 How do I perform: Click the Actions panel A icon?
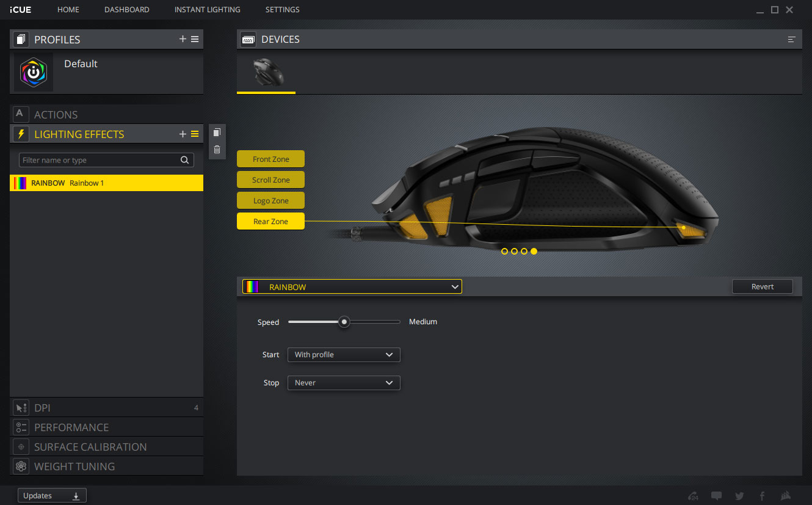(x=21, y=114)
